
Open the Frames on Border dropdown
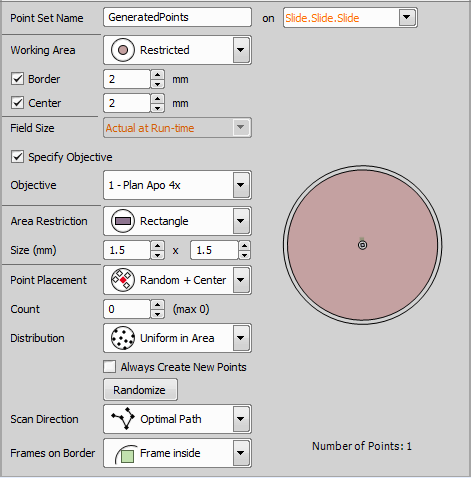pyautogui.click(x=241, y=453)
